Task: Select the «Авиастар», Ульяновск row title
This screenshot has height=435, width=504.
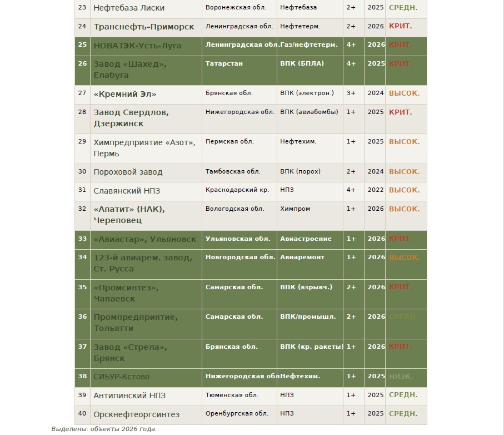Action: [144, 239]
